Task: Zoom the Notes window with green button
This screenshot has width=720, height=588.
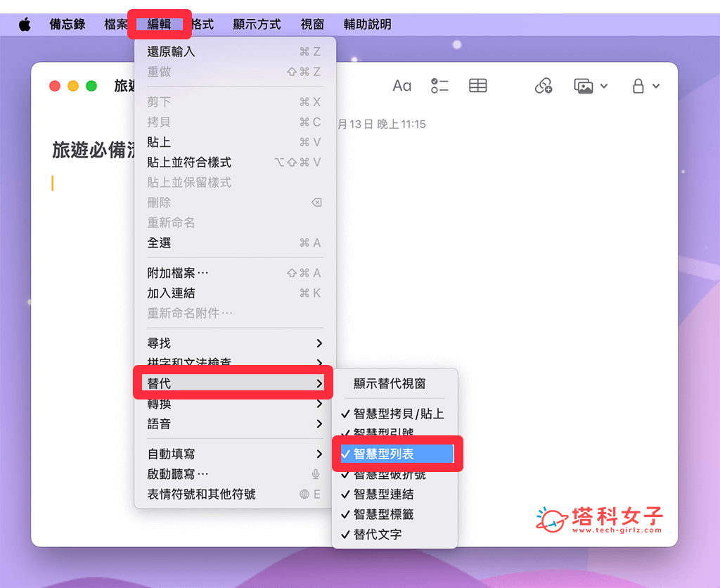Action: pyautogui.click(x=91, y=86)
